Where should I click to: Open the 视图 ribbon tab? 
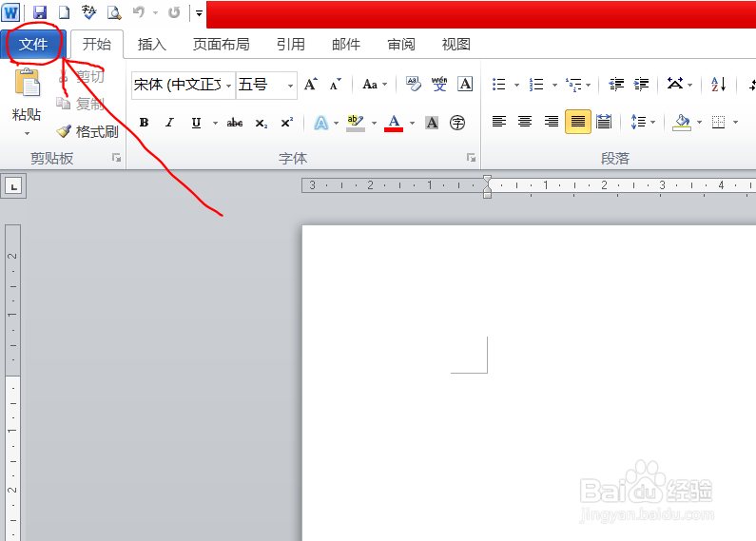coord(456,45)
